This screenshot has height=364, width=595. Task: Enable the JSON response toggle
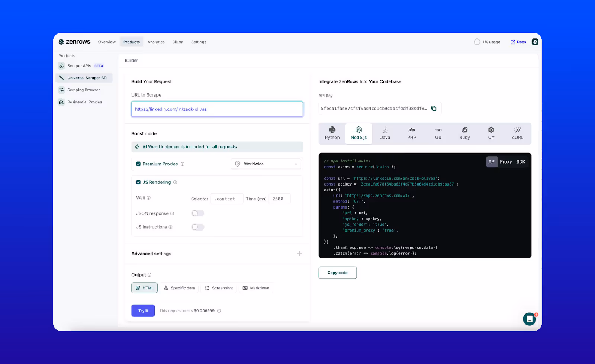click(197, 213)
